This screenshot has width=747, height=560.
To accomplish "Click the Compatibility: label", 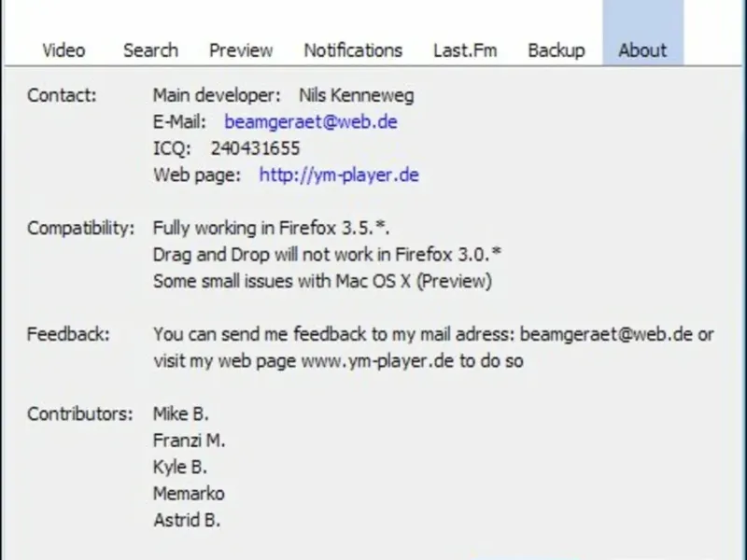I will (81, 228).
